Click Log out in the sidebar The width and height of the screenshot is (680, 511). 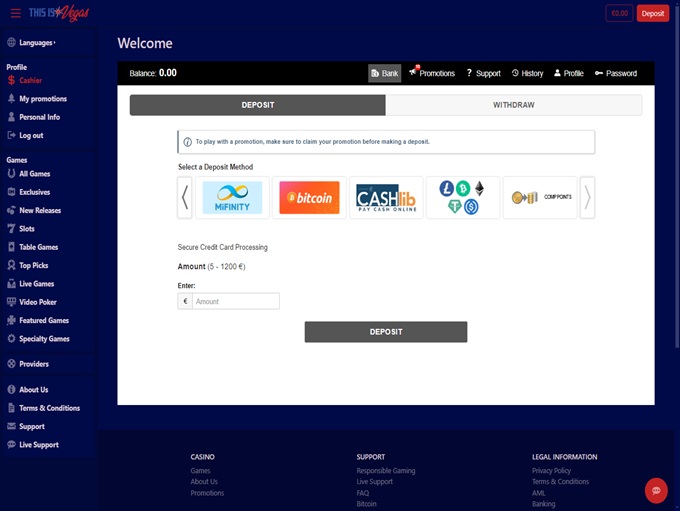pyautogui.click(x=30, y=135)
